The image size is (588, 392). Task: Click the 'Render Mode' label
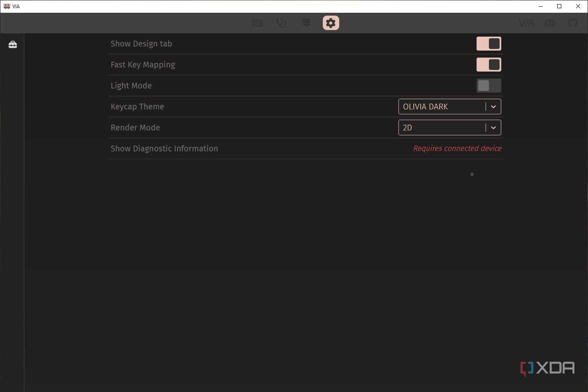(x=135, y=128)
